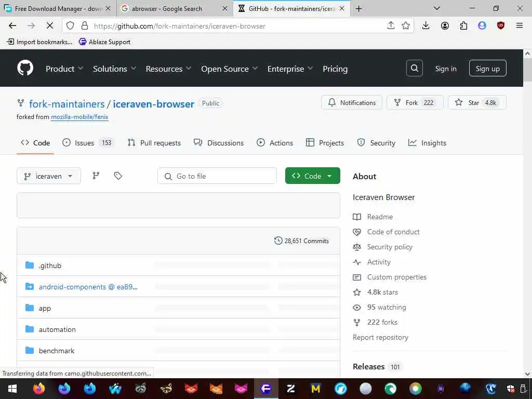Screen dimensions: 532x399
Task: Expand the Enterprise menu
Action: (290, 69)
